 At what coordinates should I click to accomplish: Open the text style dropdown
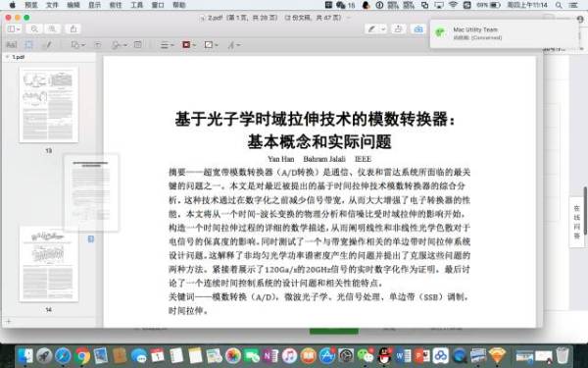click(x=234, y=45)
